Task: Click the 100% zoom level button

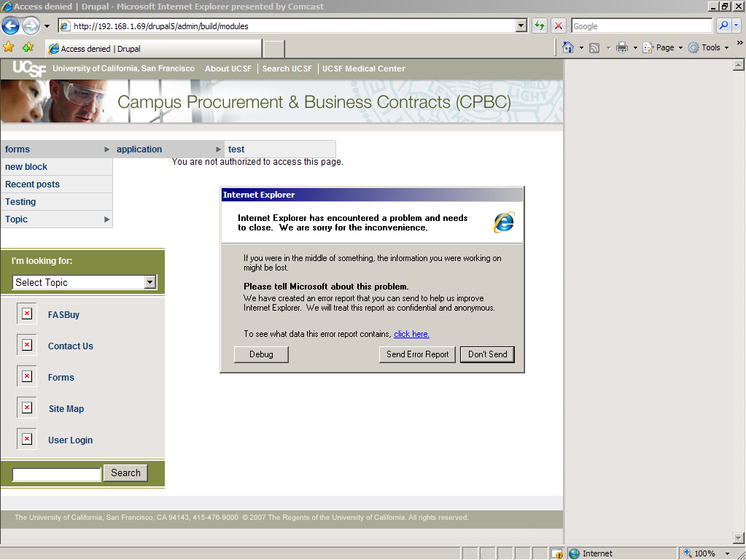Action: point(700,553)
